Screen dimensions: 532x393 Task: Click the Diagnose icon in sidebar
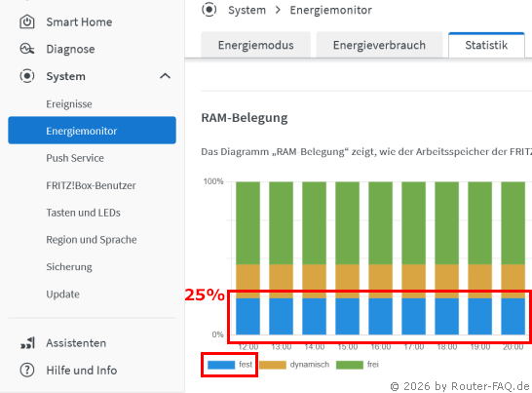coord(27,49)
